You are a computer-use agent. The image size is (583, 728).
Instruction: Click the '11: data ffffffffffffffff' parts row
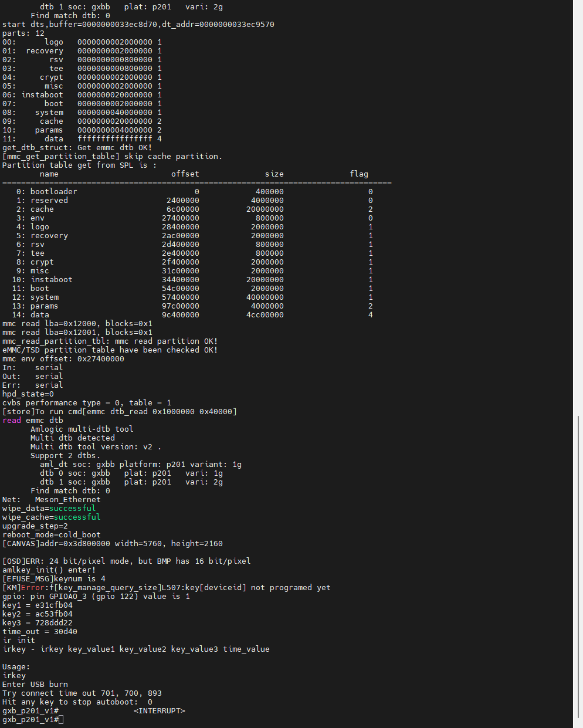tap(82, 139)
